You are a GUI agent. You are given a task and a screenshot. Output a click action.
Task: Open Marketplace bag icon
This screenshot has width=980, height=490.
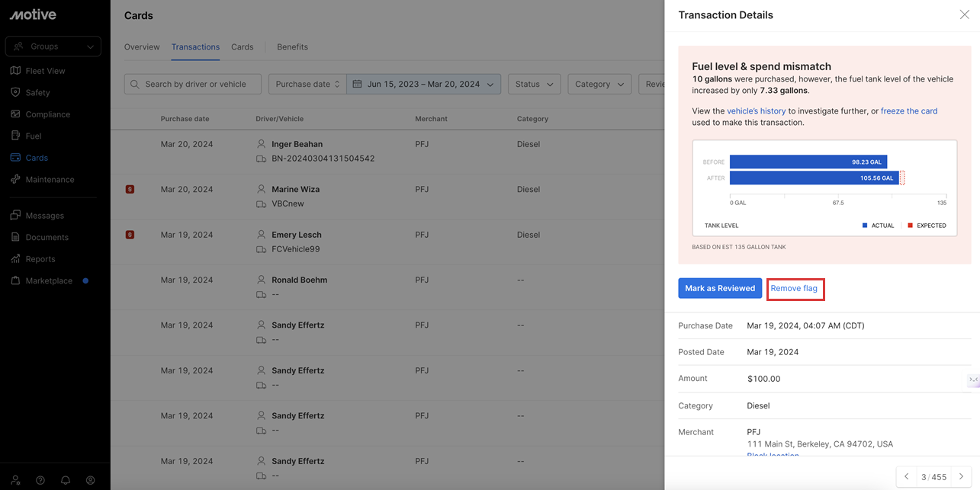click(x=15, y=280)
